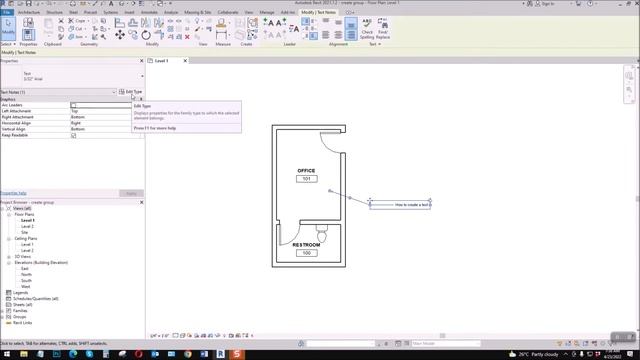Click the Windows Start button
This screenshot has width=640, height=360.
pyautogui.click(x=7, y=354)
